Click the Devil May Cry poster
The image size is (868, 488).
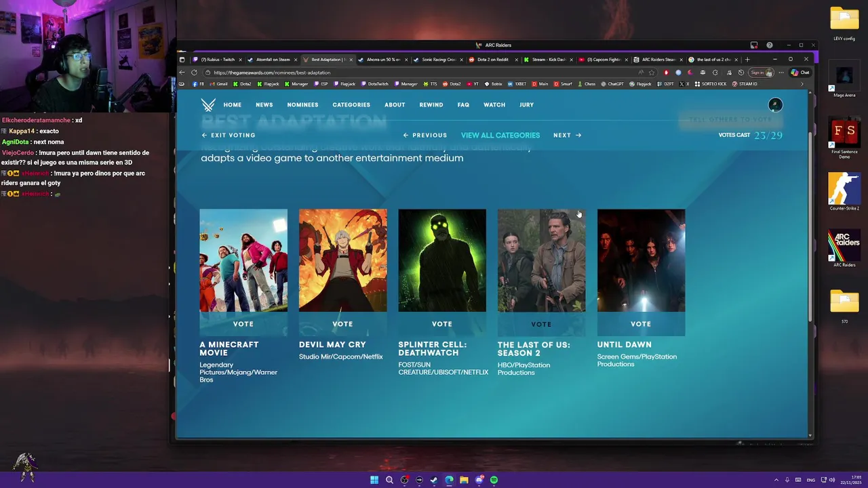pyautogui.click(x=343, y=260)
